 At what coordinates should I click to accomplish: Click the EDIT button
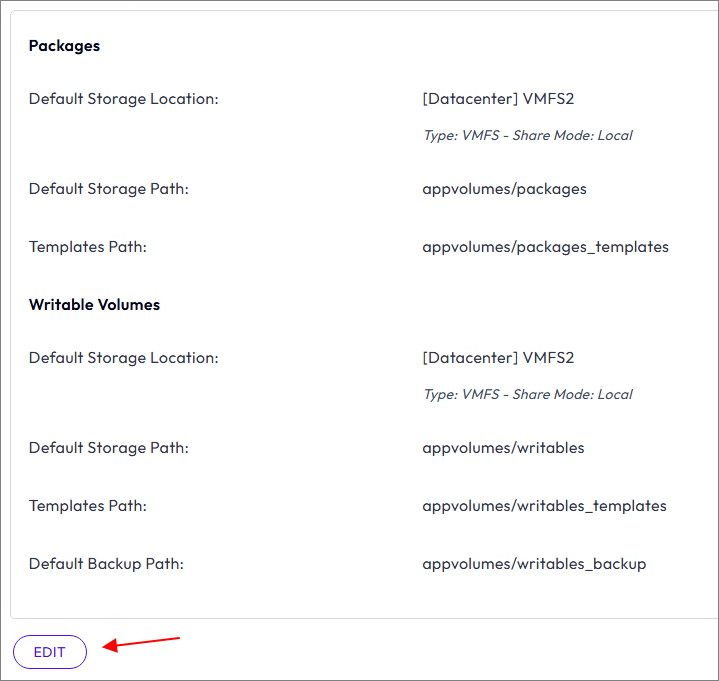(x=50, y=652)
